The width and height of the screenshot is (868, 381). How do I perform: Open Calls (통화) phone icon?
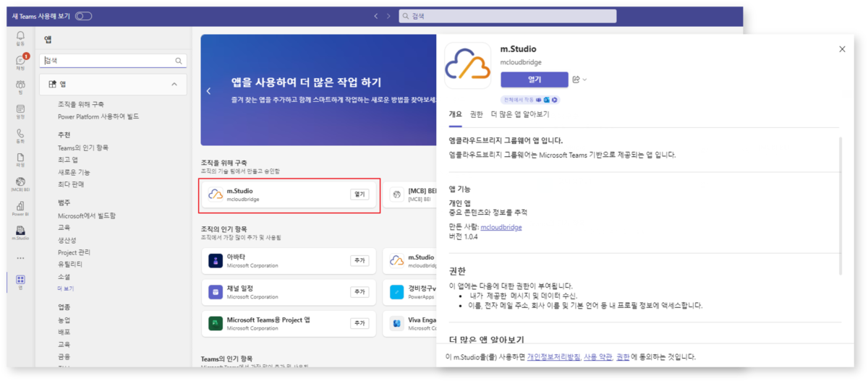tap(20, 135)
